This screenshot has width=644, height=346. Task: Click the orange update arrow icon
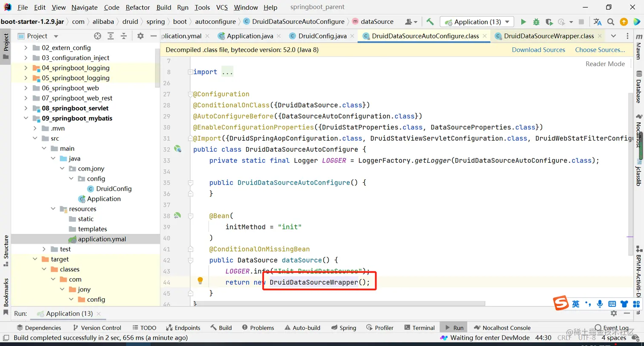click(624, 22)
